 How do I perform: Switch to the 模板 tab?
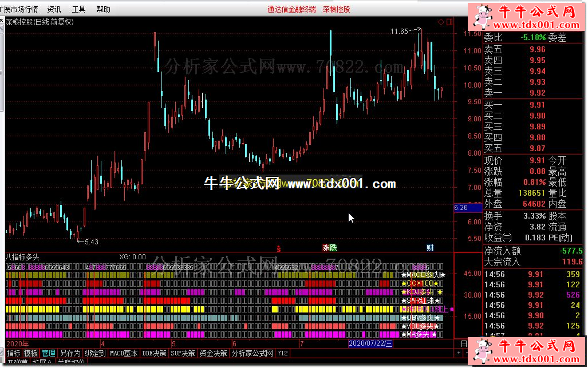(x=31, y=353)
